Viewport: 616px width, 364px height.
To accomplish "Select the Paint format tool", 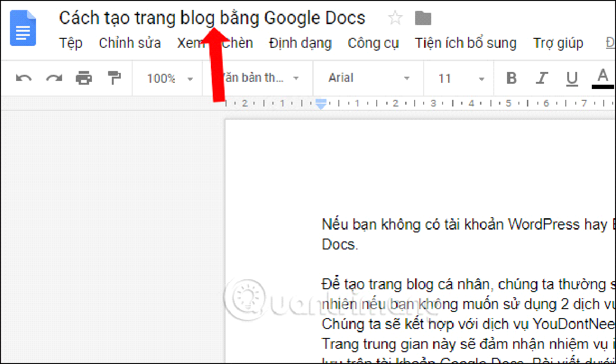I will [114, 78].
